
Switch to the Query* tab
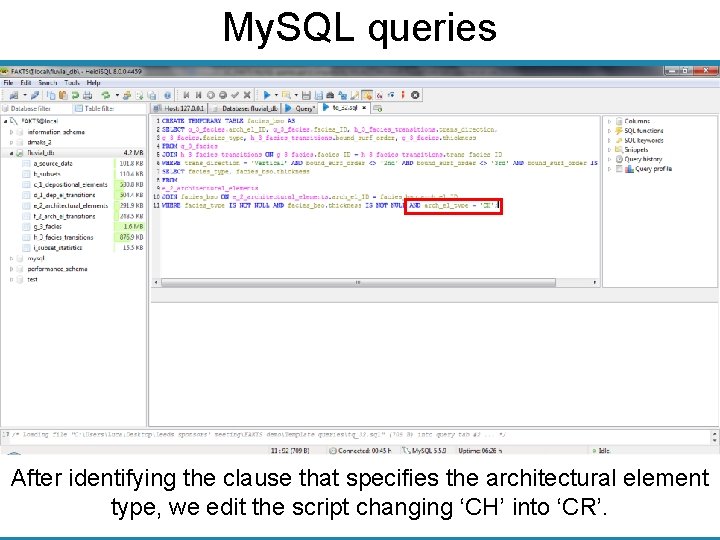tap(300, 108)
